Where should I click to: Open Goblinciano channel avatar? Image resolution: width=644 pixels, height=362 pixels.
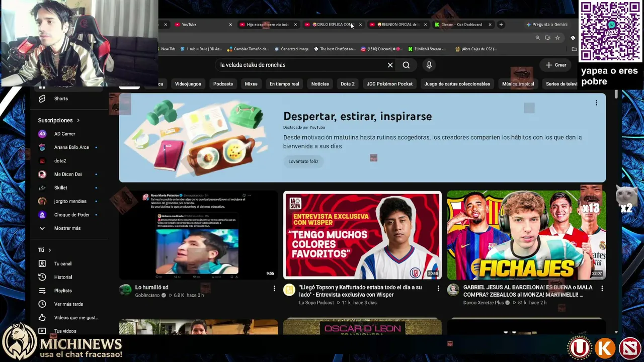click(125, 290)
